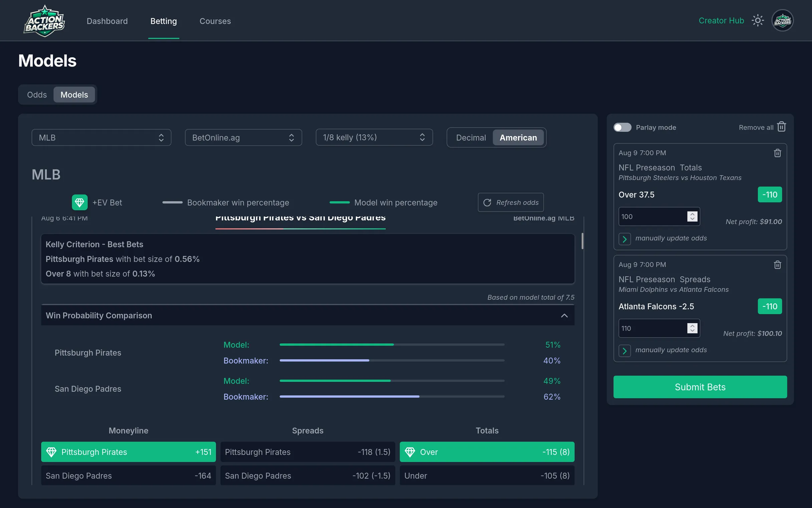The width and height of the screenshot is (812, 508).
Task: Pick San Diego Padres spread -102 (-1.5)
Action: [x=308, y=475]
